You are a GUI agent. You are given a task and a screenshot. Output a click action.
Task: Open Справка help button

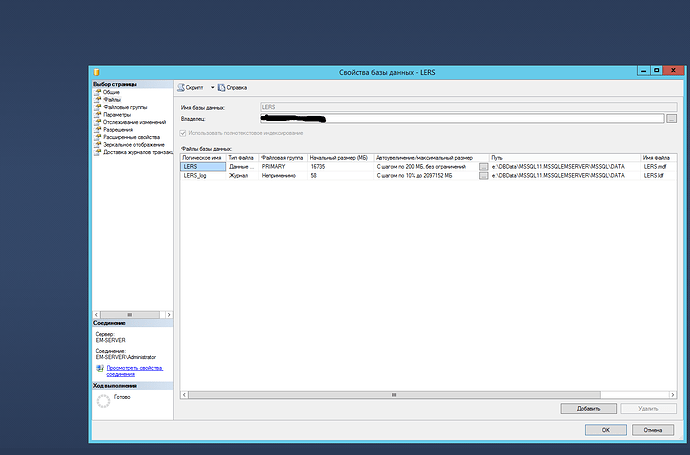(x=232, y=88)
